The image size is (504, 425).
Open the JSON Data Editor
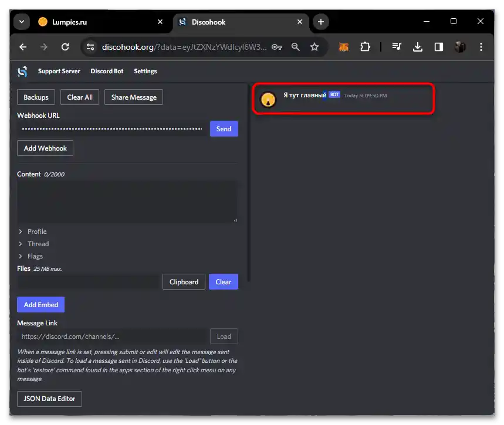49,399
